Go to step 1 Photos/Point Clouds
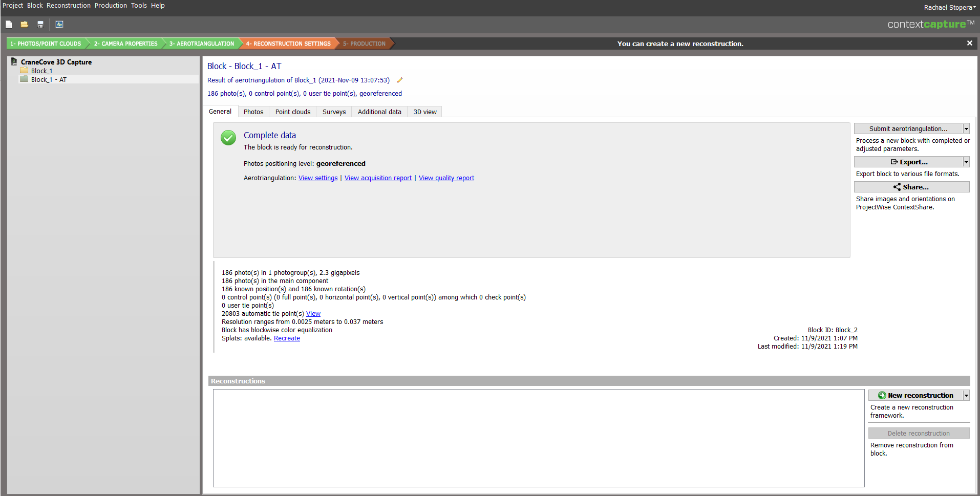 (x=46, y=44)
